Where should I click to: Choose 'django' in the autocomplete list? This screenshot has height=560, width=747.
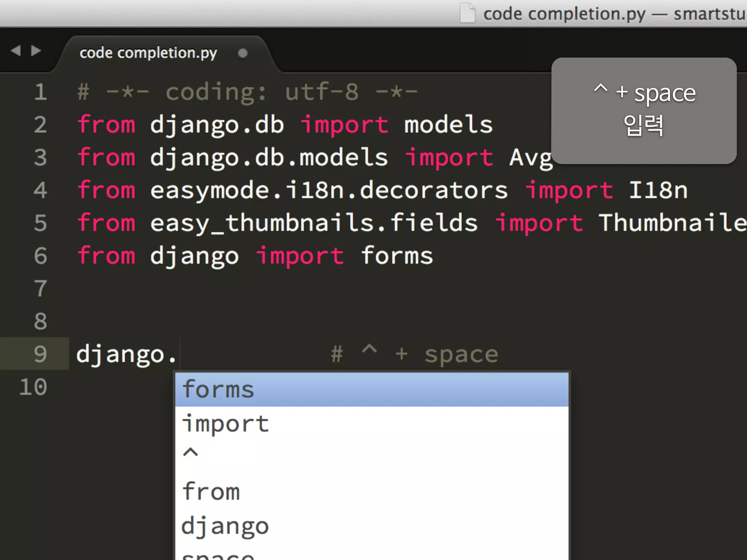click(x=372, y=526)
